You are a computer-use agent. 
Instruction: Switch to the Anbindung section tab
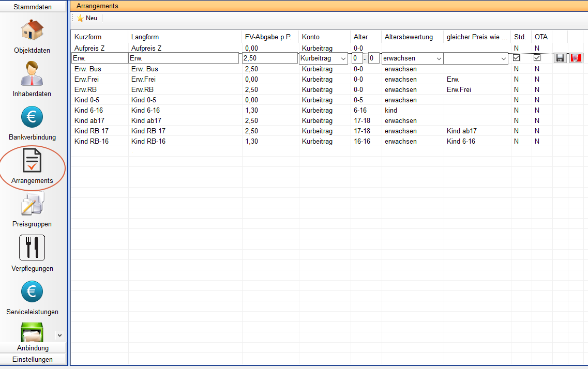click(x=33, y=348)
